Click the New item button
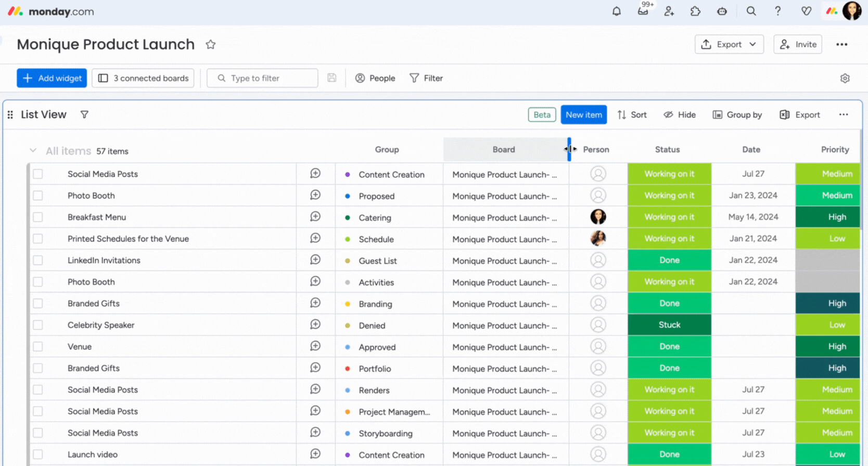 [x=583, y=115]
